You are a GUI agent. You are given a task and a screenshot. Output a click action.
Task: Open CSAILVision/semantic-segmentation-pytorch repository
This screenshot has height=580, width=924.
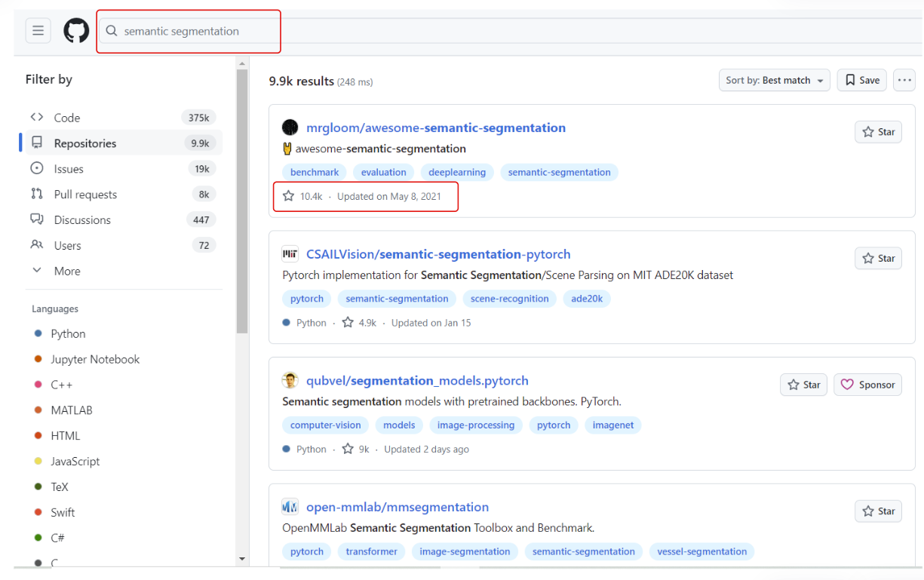click(438, 254)
